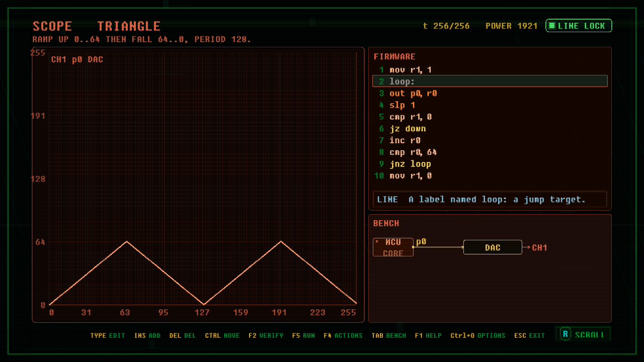The width and height of the screenshot is (644, 362).
Task: Click F2 VERIFY command
Action: [x=266, y=335]
